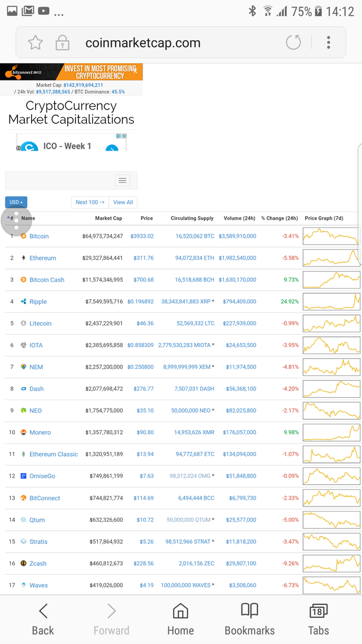
Task: Tap the bookmark star icon
Action: (35, 42)
